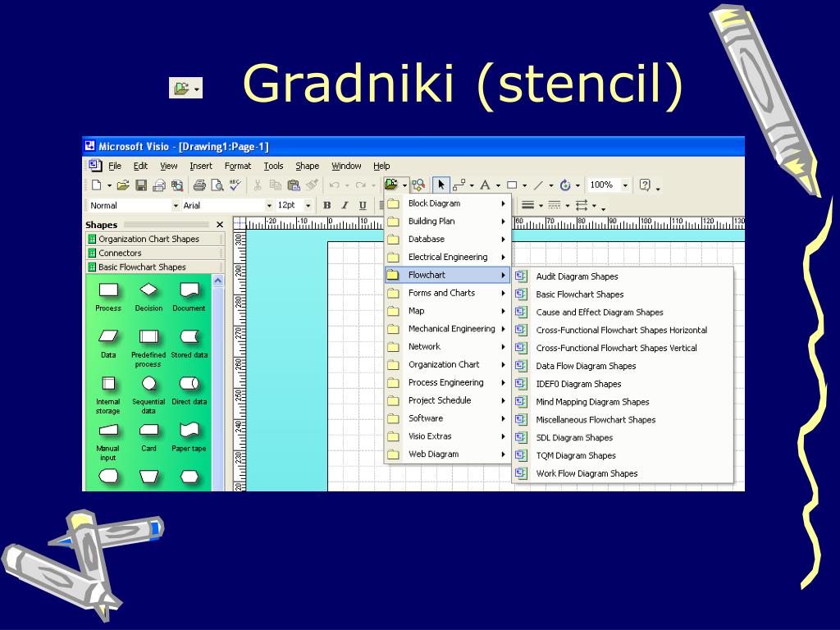Click the stencil scroll up arrow
Image resolution: width=840 pixels, height=630 pixels.
(x=218, y=281)
